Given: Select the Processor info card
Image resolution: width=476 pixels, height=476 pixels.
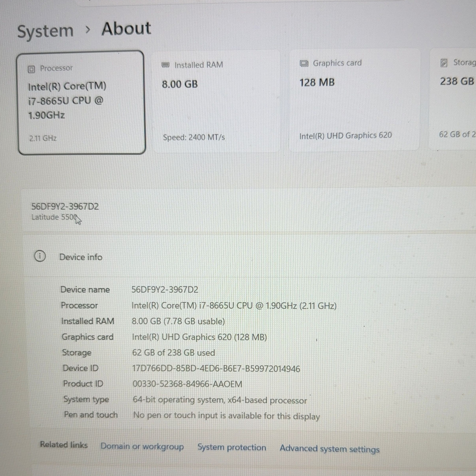Looking at the screenshot, I should coord(82,103).
